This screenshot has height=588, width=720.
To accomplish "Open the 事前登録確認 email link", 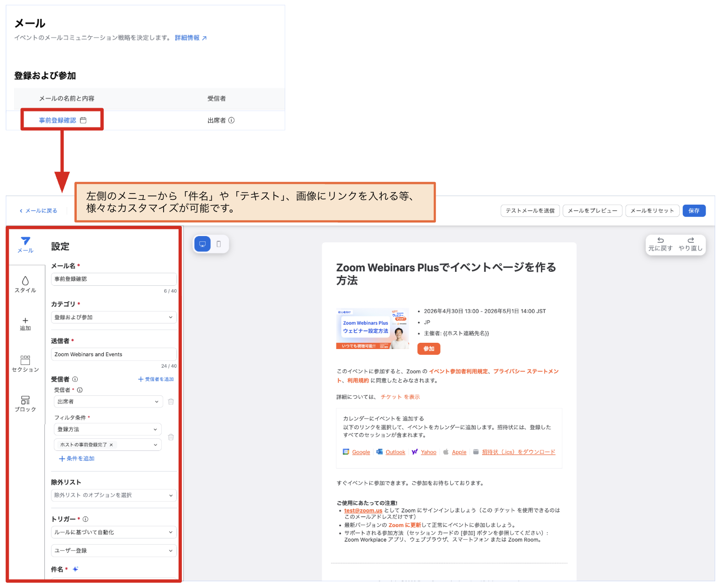I will pyautogui.click(x=57, y=120).
